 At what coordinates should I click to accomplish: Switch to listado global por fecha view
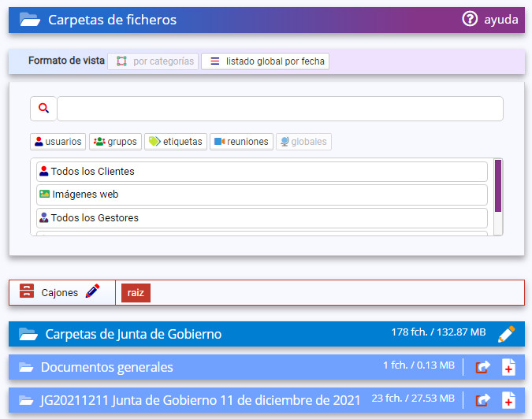(x=265, y=61)
